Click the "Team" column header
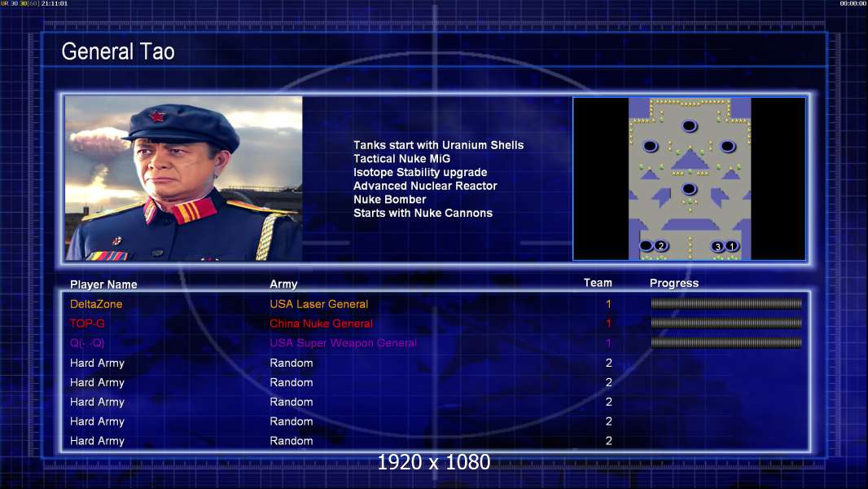The image size is (868, 489). [598, 283]
